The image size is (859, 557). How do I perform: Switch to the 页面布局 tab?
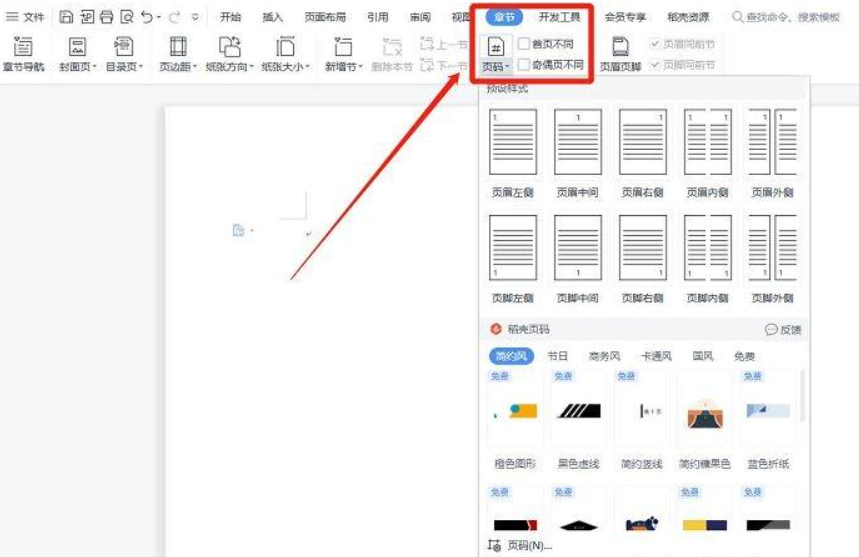click(x=325, y=18)
